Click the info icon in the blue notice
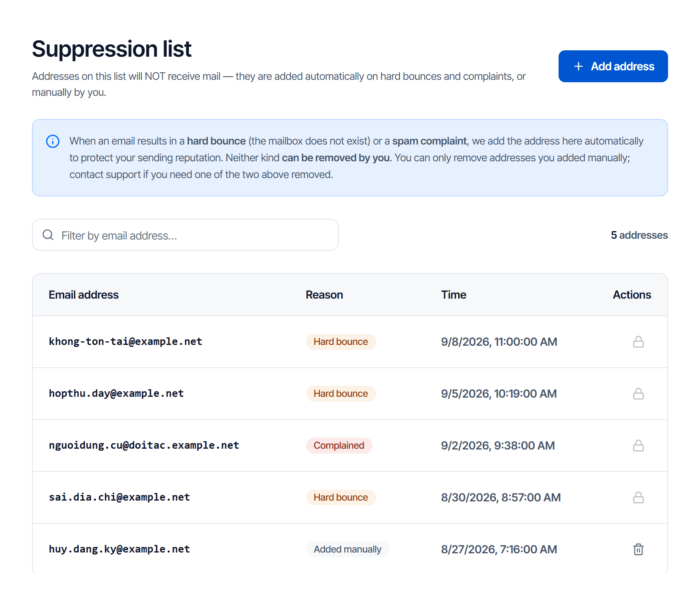This screenshot has width=700, height=612. pyautogui.click(x=53, y=141)
